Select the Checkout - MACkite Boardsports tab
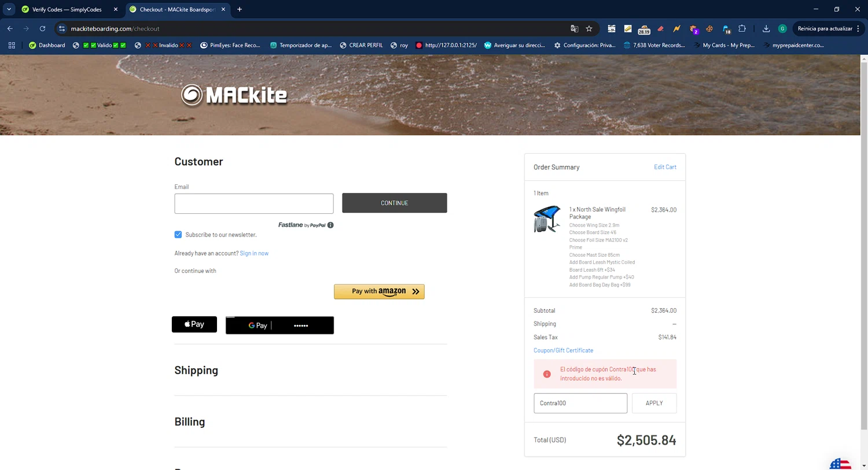This screenshot has width=868, height=470. (177, 9)
